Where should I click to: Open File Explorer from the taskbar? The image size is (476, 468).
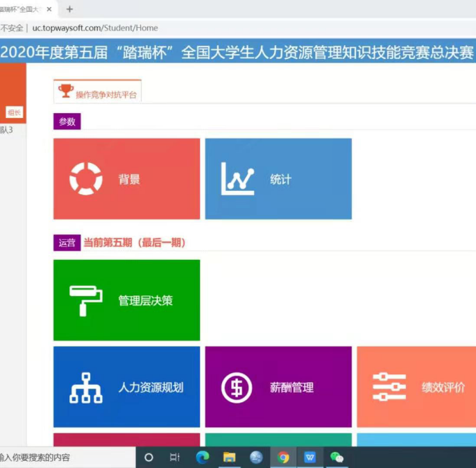[x=229, y=457]
